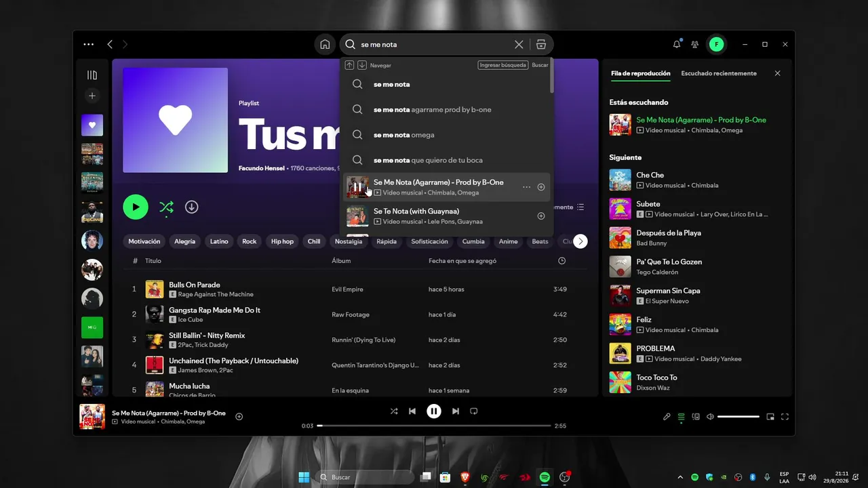Skip to previous track
Screen dimensions: 868x488
click(412, 411)
